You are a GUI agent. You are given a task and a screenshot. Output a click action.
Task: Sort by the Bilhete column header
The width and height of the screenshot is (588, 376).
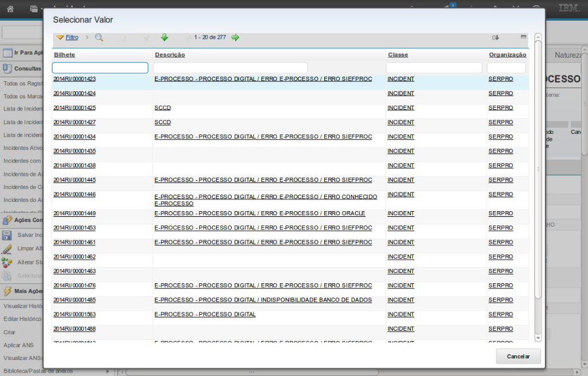(x=65, y=55)
